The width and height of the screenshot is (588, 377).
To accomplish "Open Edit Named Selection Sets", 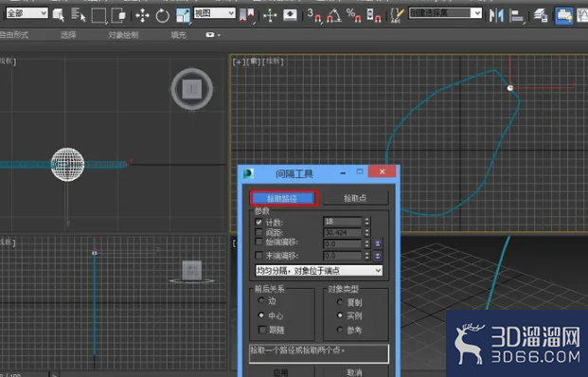I will click(397, 15).
